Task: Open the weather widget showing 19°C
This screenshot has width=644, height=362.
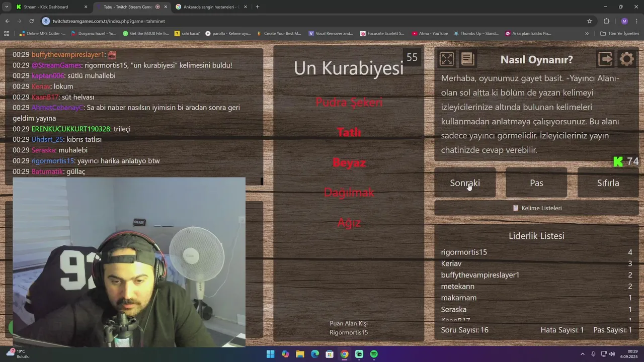Action: (18, 354)
